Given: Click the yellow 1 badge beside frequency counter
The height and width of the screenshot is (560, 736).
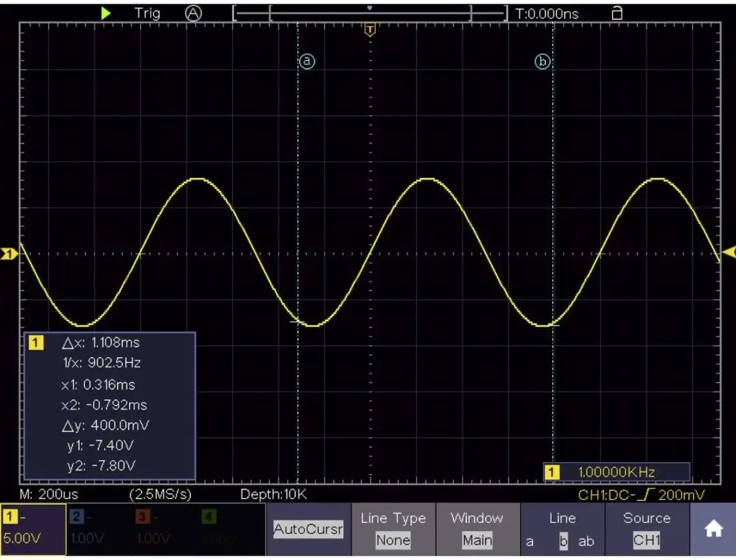Looking at the screenshot, I should 551,472.
